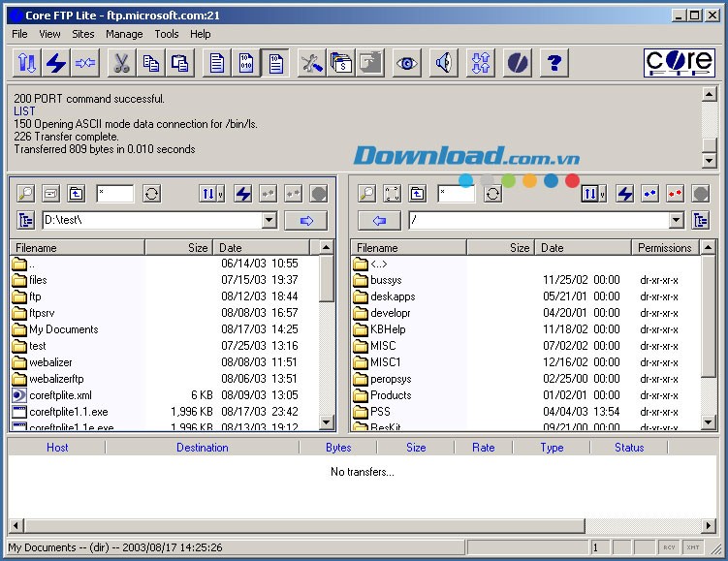
Task: Sort local files by Filename column
Action: [78, 248]
